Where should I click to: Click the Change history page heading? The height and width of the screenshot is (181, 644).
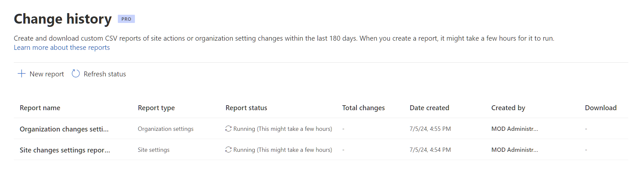pyautogui.click(x=63, y=19)
